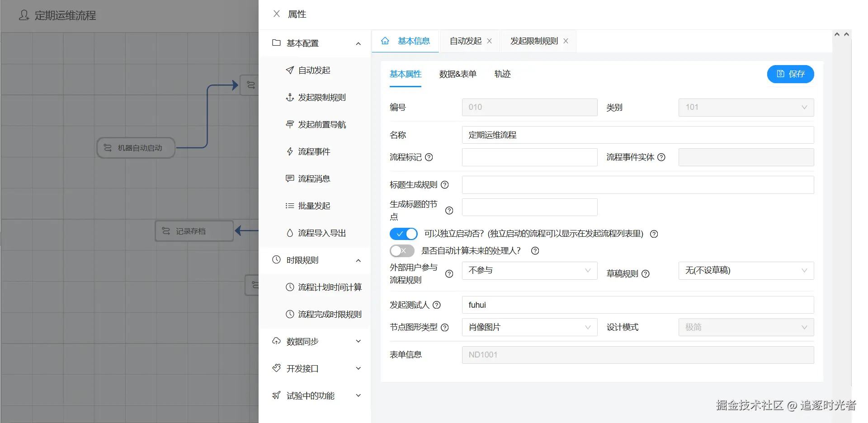Turn off the 可以独立启动否 switch
Image resolution: width=868 pixels, height=423 pixels.
[x=403, y=234]
